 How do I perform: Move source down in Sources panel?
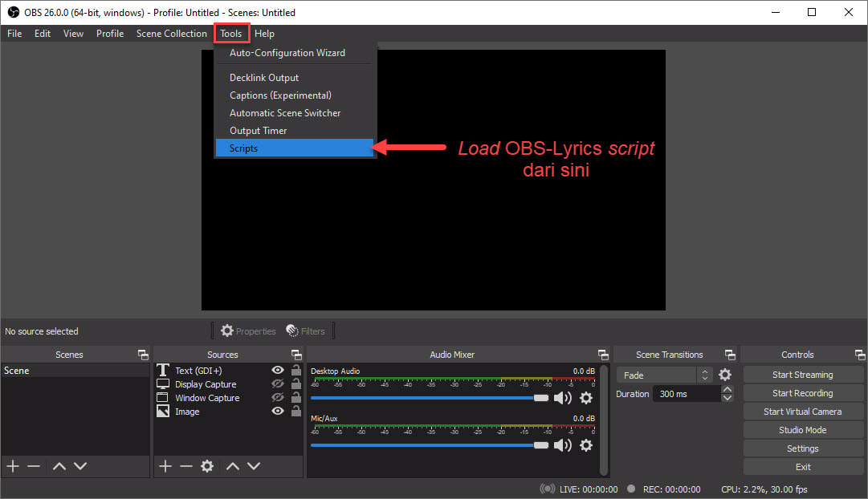pos(254,466)
